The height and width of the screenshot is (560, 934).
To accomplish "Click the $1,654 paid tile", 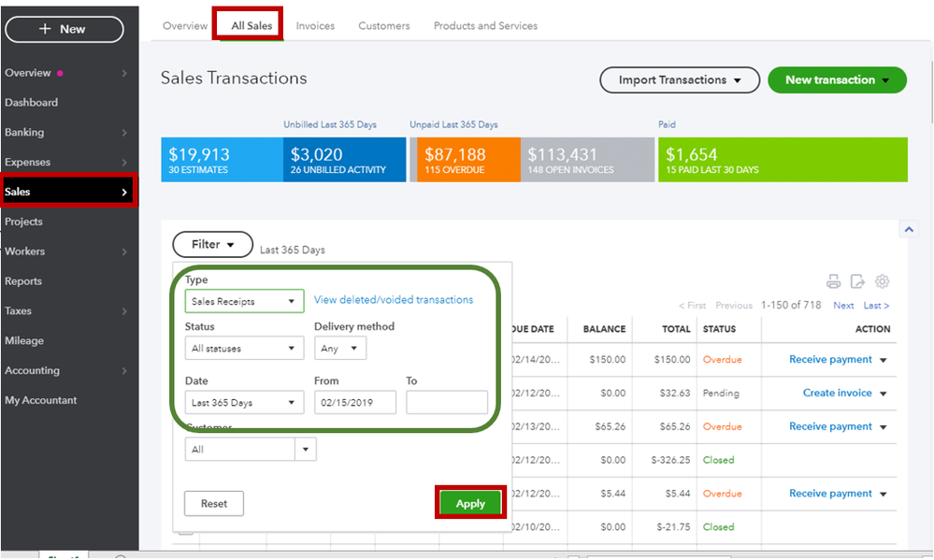I will [783, 160].
